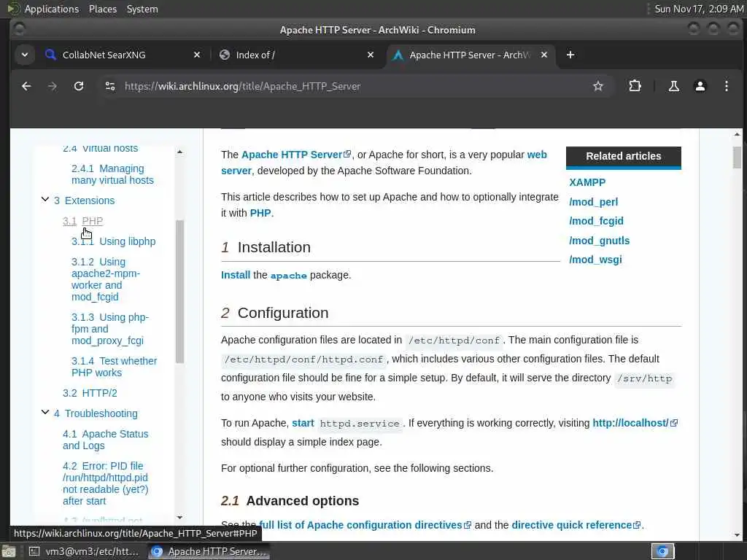
Task: Jump to 3.1.3 Using php-fpm section
Action: pyautogui.click(x=110, y=329)
